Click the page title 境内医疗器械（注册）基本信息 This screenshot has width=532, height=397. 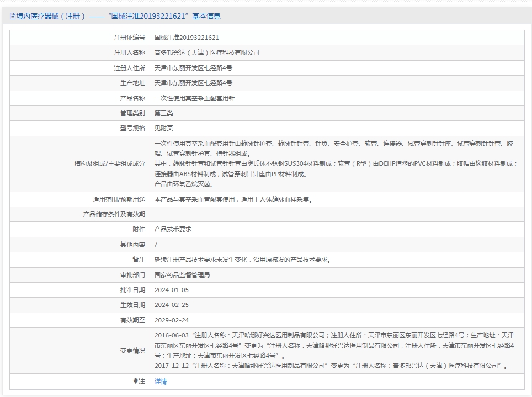[x=119, y=17]
